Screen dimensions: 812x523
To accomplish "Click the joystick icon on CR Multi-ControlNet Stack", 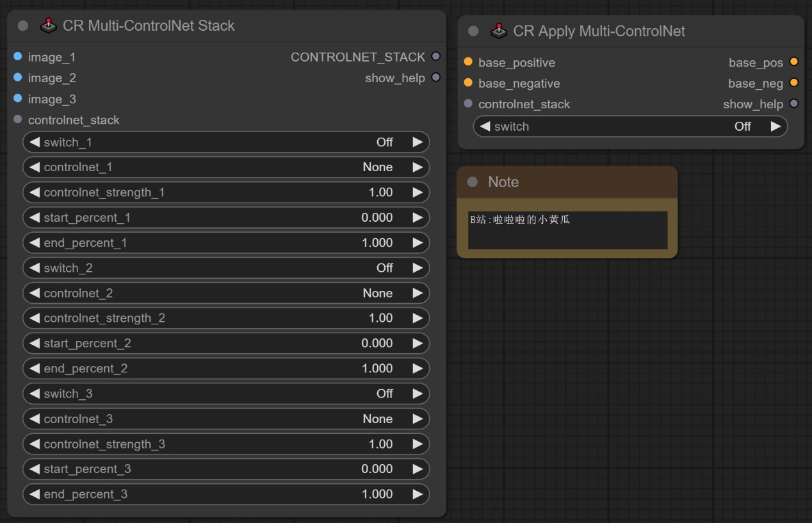I will click(49, 26).
